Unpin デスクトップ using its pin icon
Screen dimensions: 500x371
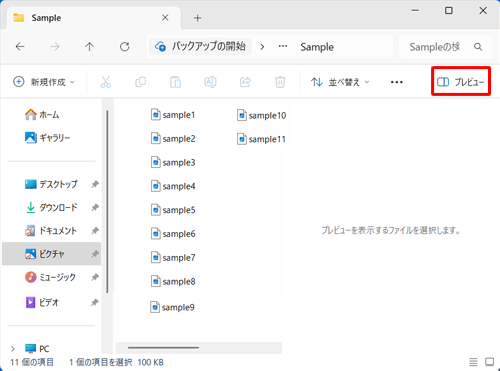(95, 184)
